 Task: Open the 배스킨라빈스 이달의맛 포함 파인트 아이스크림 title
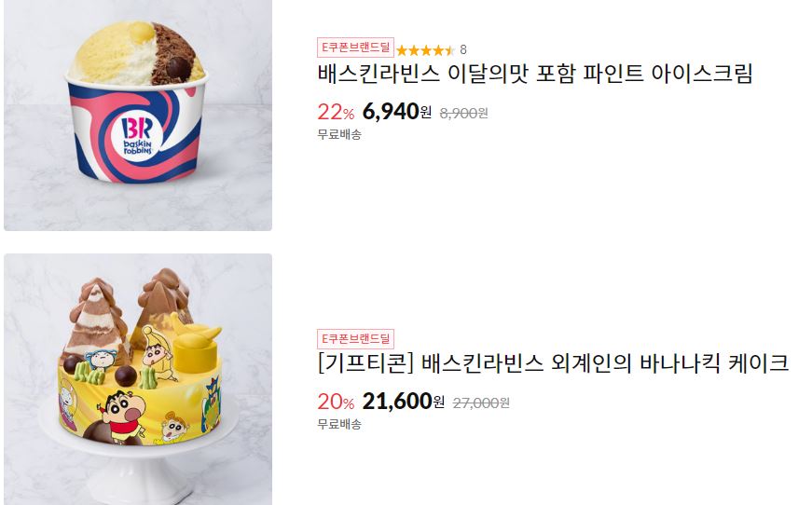[534, 74]
